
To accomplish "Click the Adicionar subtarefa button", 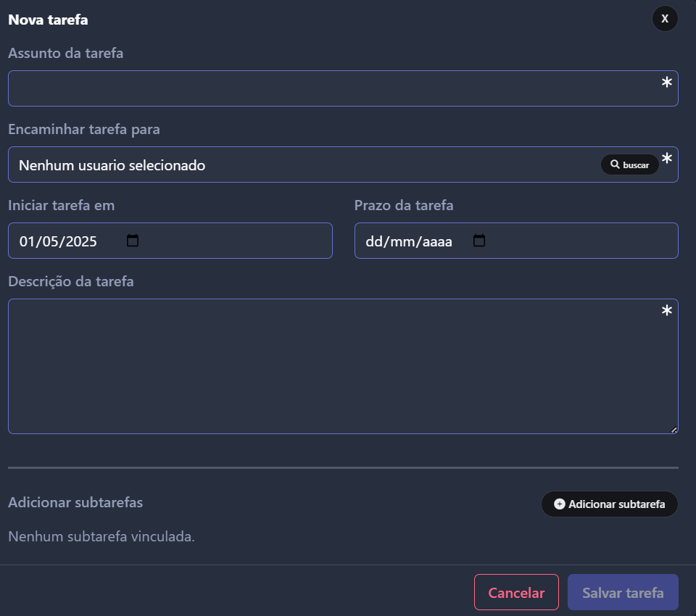I will tap(610, 504).
